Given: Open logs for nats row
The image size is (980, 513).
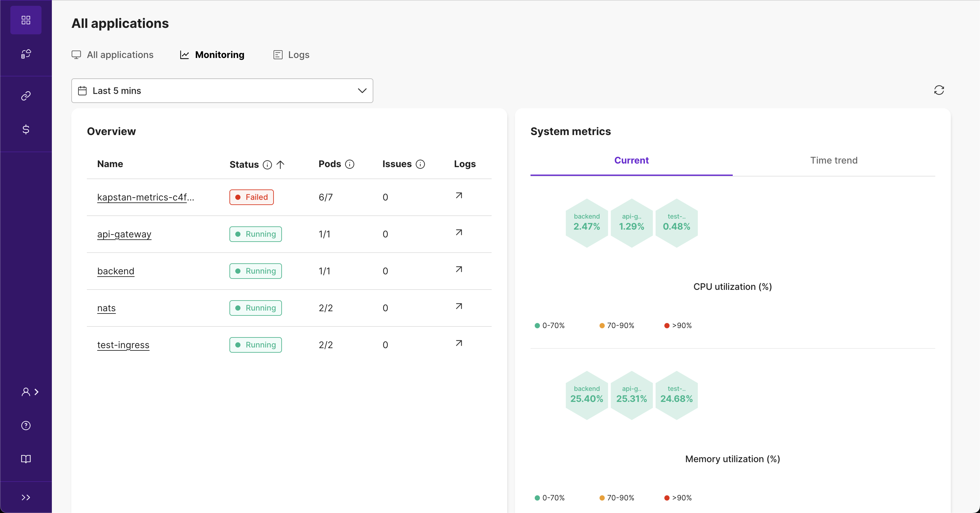Looking at the screenshot, I should 459,306.
